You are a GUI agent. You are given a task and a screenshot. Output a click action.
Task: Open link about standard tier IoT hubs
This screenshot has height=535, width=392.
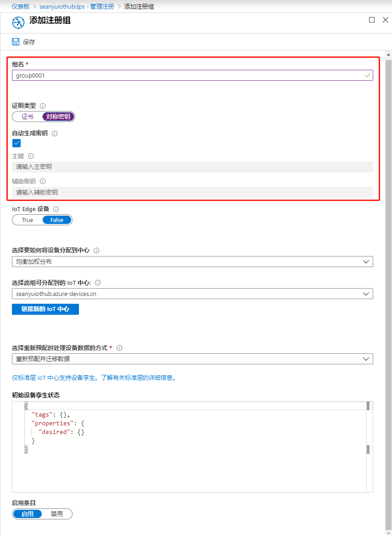pyautogui.click(x=94, y=378)
